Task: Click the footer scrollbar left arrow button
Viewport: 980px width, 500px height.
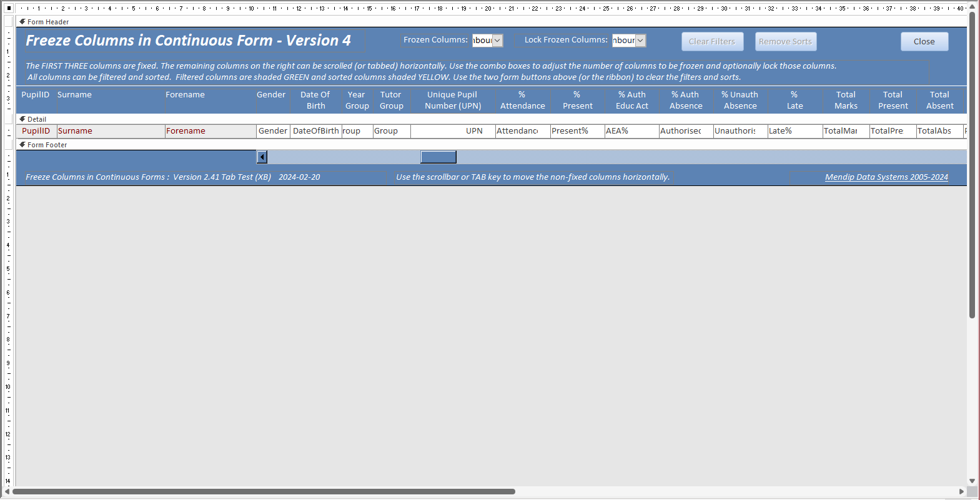Action: click(x=262, y=157)
